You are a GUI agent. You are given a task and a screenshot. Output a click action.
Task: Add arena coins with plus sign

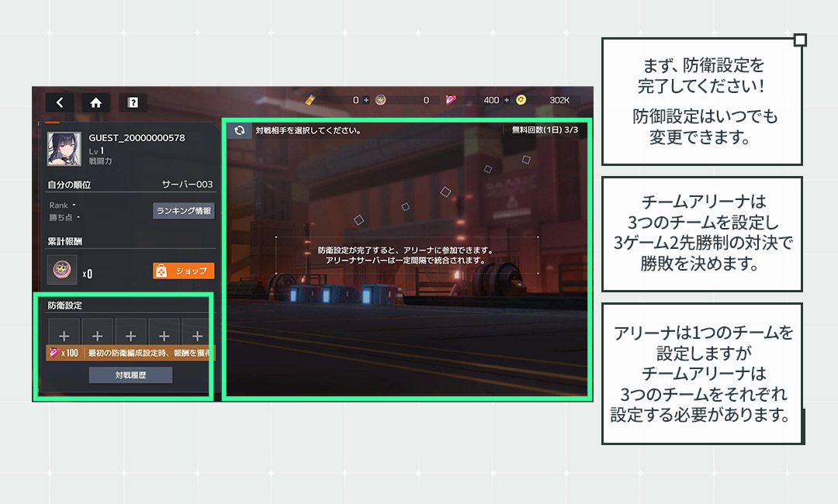coord(367,100)
